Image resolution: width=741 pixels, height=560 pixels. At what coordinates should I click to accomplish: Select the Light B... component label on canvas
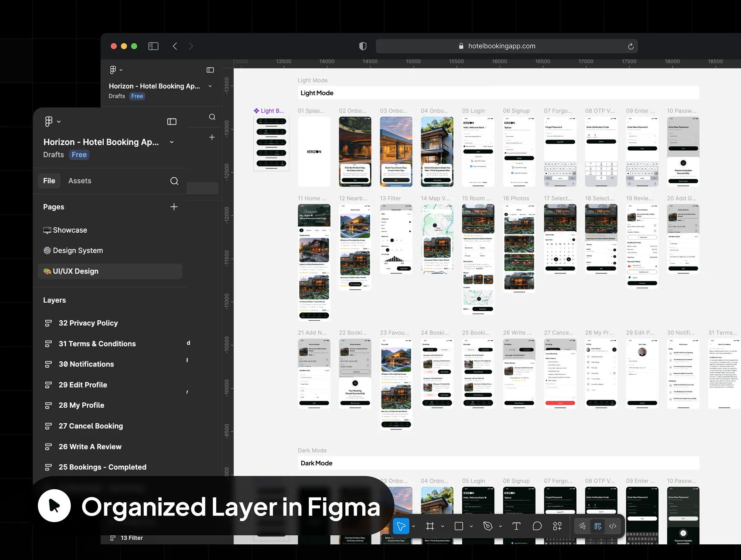269,111
